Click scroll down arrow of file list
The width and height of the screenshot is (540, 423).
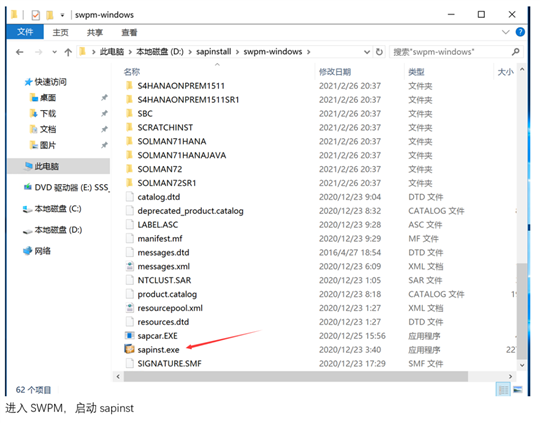coord(522,365)
